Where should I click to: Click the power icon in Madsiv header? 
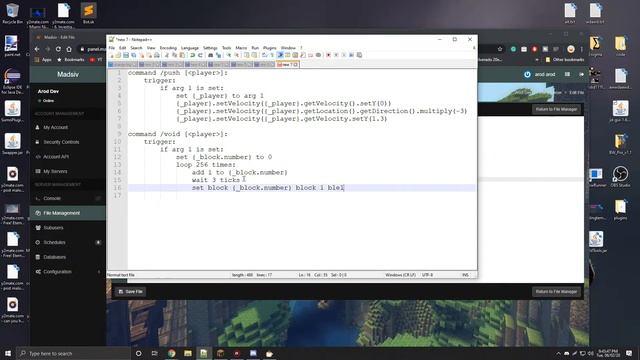click(x=527, y=74)
